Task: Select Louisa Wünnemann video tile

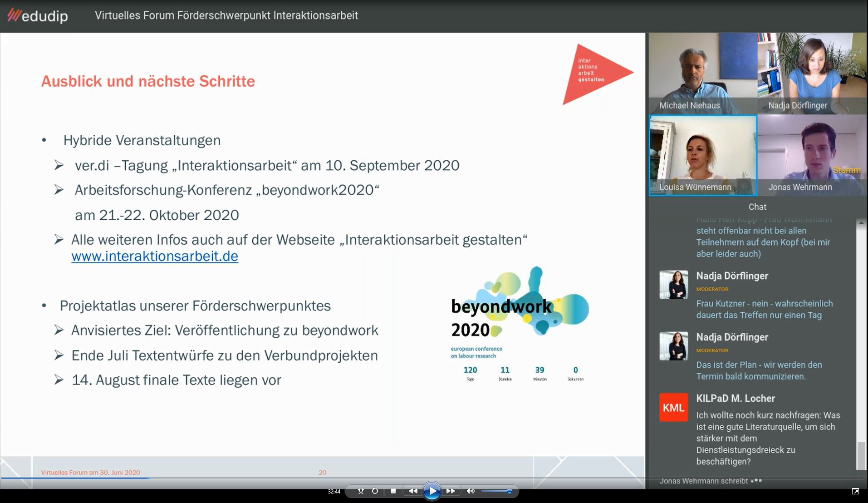Action: click(x=703, y=155)
